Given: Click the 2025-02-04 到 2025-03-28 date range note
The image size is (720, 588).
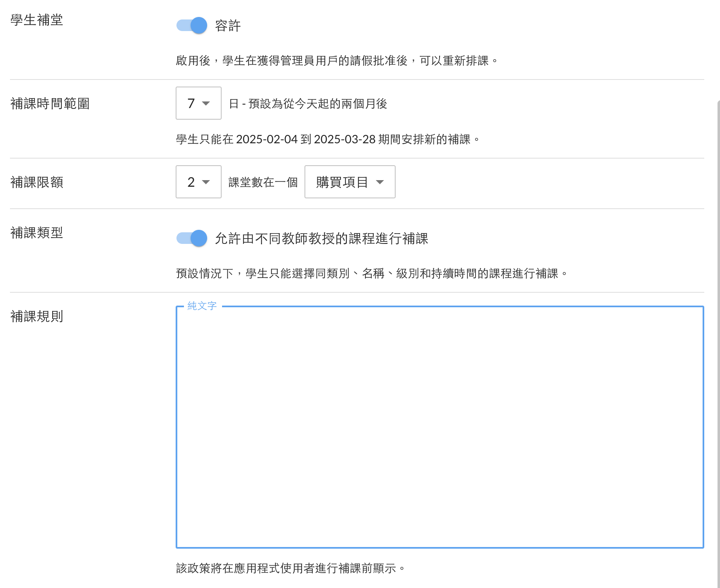Looking at the screenshot, I should coord(327,139).
